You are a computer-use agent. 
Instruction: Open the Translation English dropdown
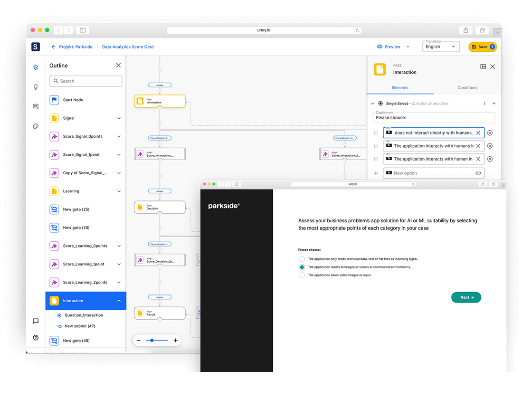point(441,47)
